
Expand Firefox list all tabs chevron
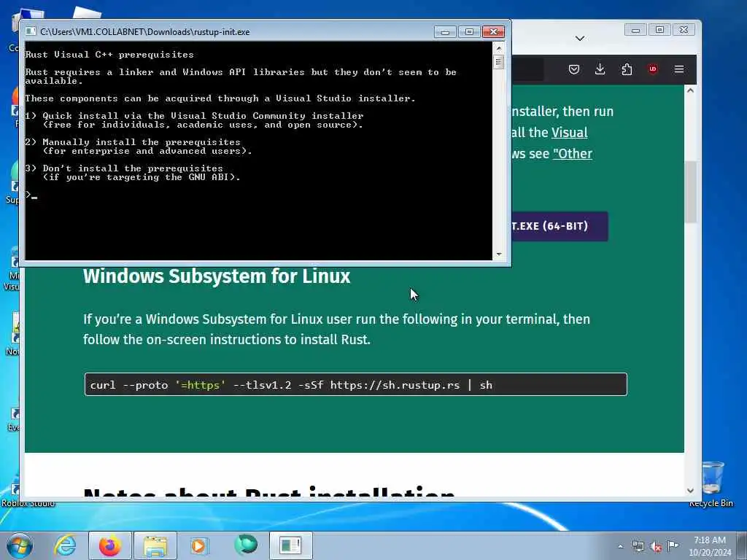(x=580, y=39)
